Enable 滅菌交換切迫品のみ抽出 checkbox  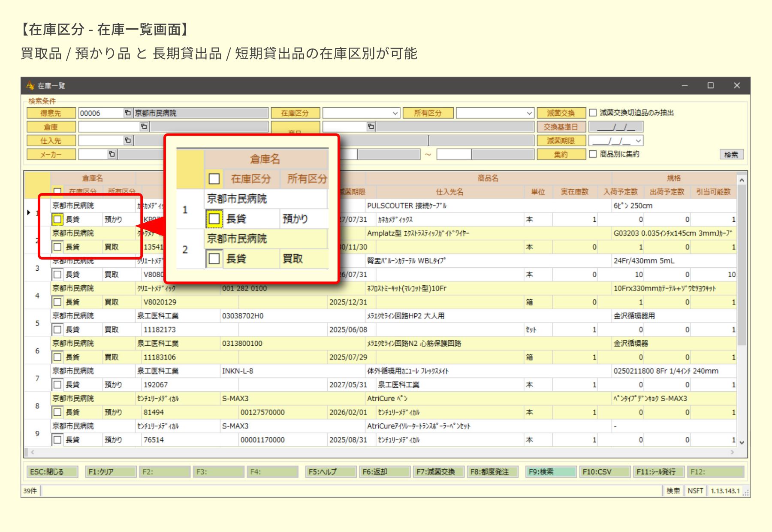[593, 113]
